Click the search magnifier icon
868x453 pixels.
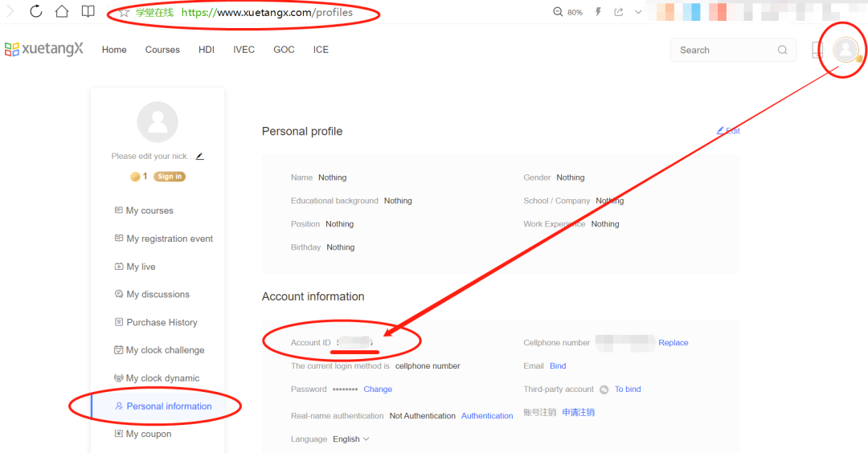782,50
